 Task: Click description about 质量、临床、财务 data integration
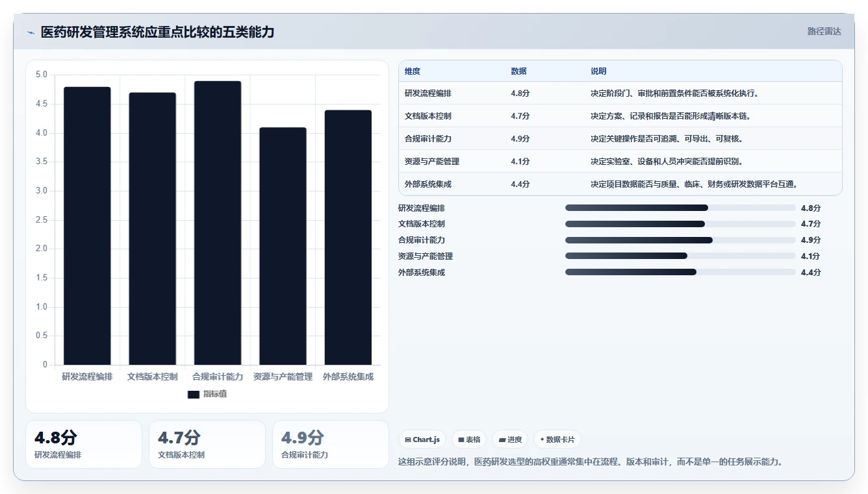694,184
